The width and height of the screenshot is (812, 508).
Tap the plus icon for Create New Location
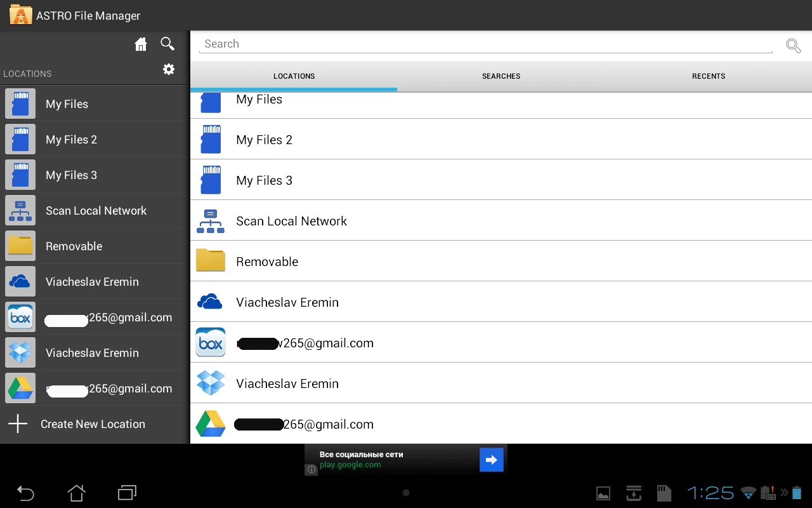(18, 424)
